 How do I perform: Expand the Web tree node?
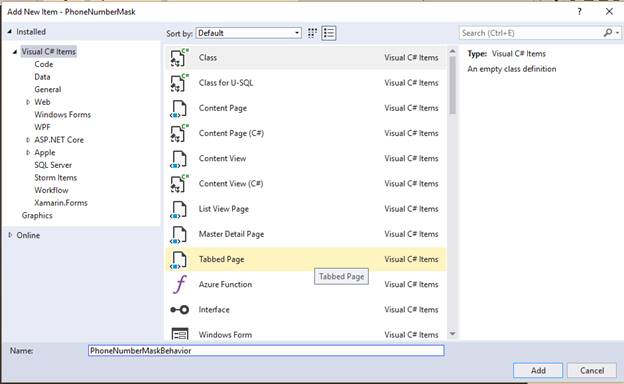pyautogui.click(x=27, y=102)
